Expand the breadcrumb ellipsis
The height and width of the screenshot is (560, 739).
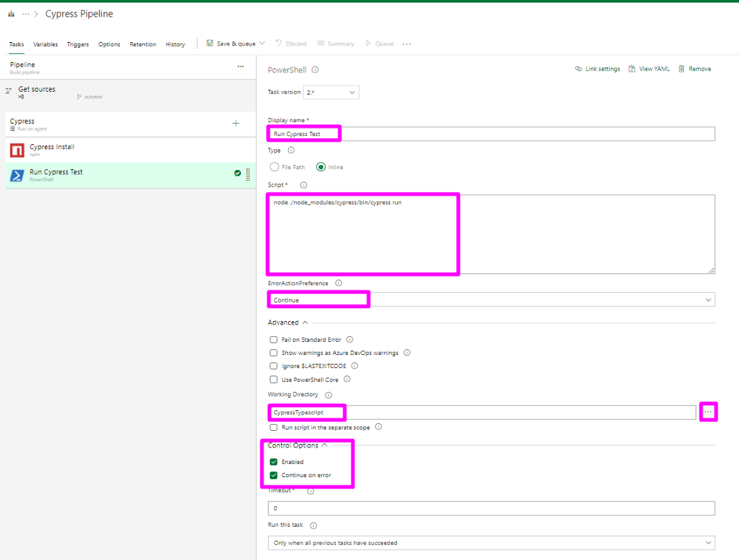click(26, 14)
